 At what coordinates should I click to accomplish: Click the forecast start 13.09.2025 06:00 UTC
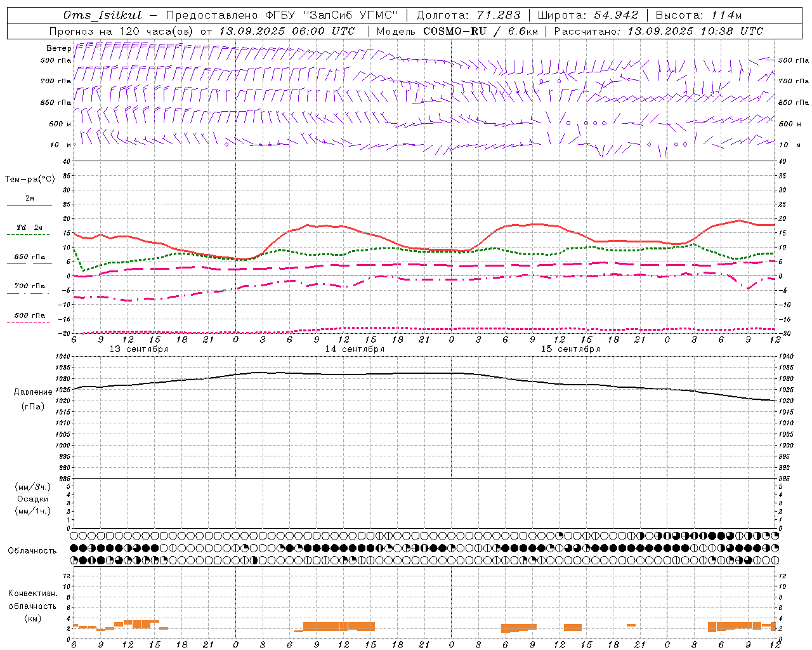pos(287,31)
